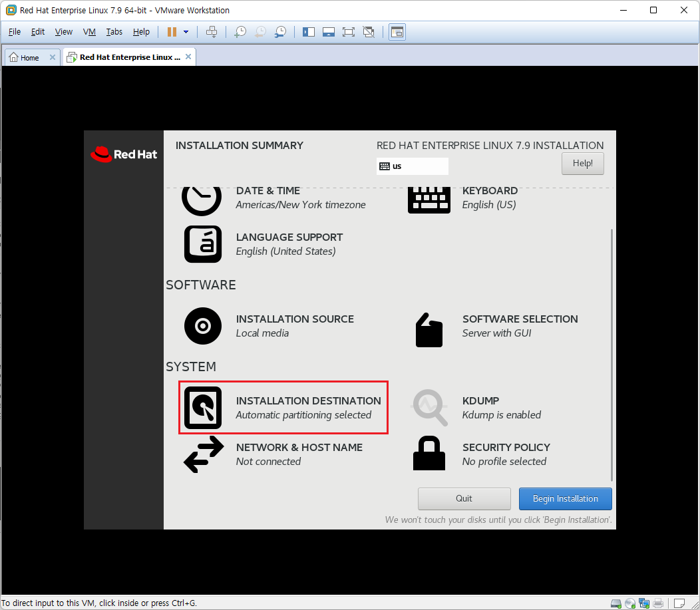The image size is (700, 610).
Task: Open the VM menu
Action: [x=89, y=32]
